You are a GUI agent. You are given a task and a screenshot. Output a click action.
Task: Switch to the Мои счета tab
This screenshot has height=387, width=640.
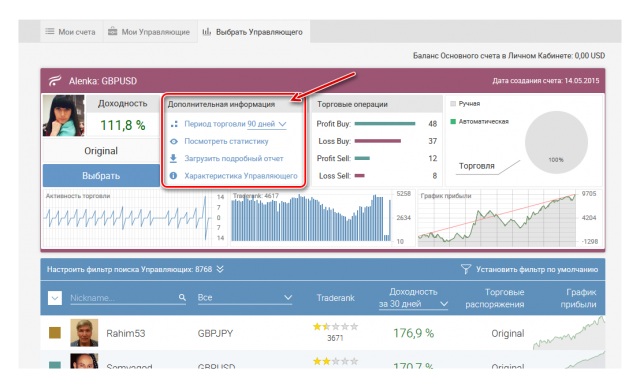(71, 31)
